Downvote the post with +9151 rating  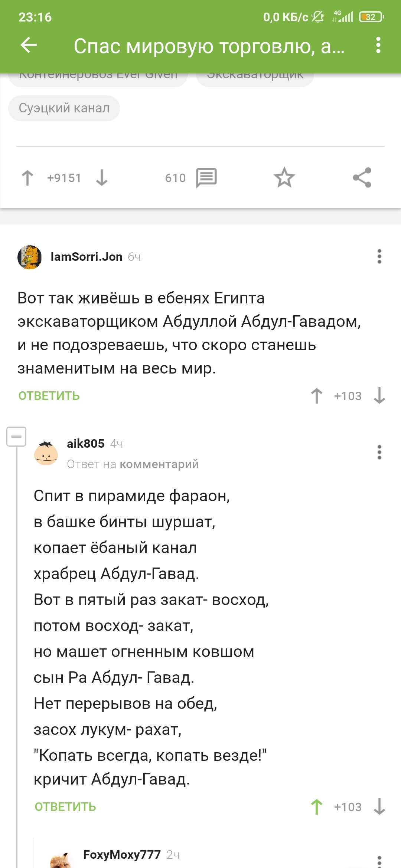coord(101,178)
